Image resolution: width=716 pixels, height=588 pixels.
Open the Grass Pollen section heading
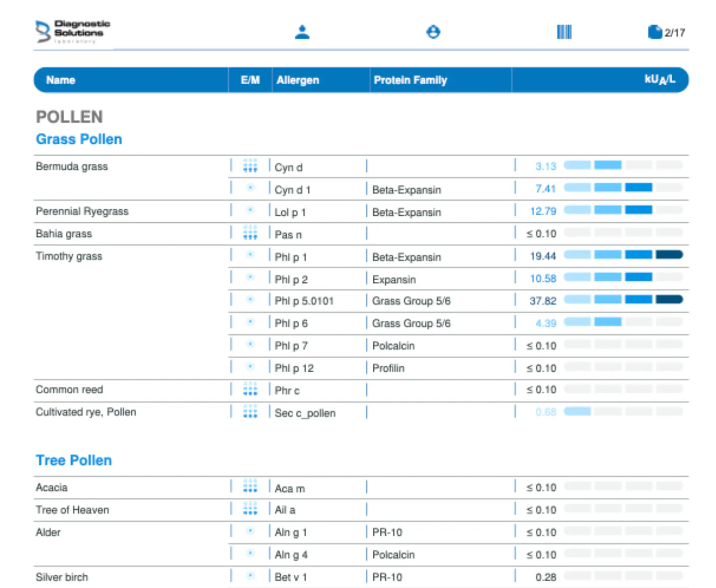(79, 139)
